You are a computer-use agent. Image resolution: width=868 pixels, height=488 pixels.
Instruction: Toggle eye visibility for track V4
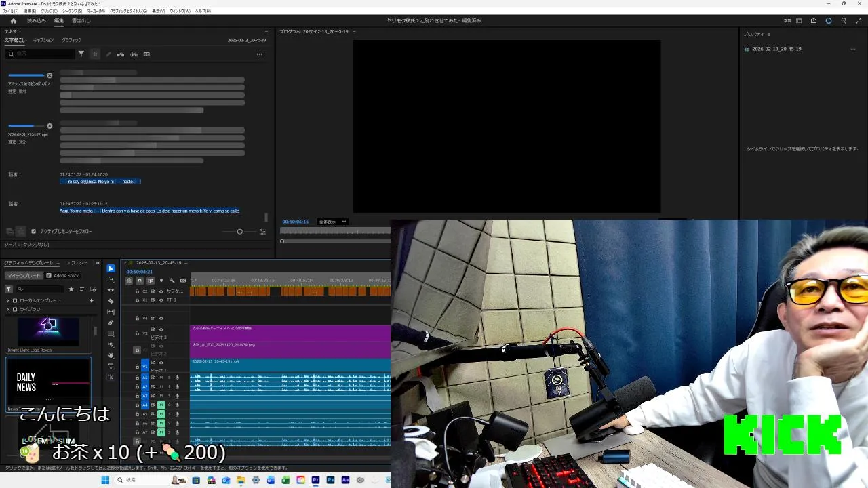click(161, 318)
